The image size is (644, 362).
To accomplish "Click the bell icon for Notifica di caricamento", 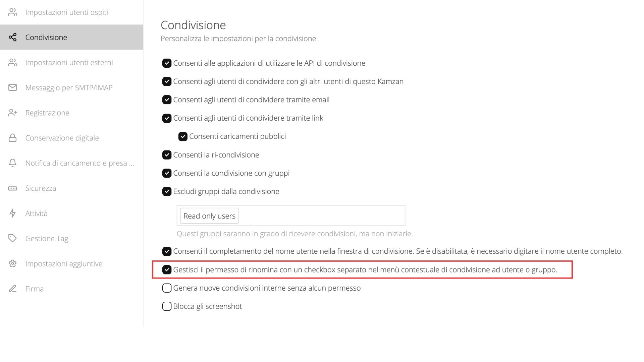I will point(12,163).
